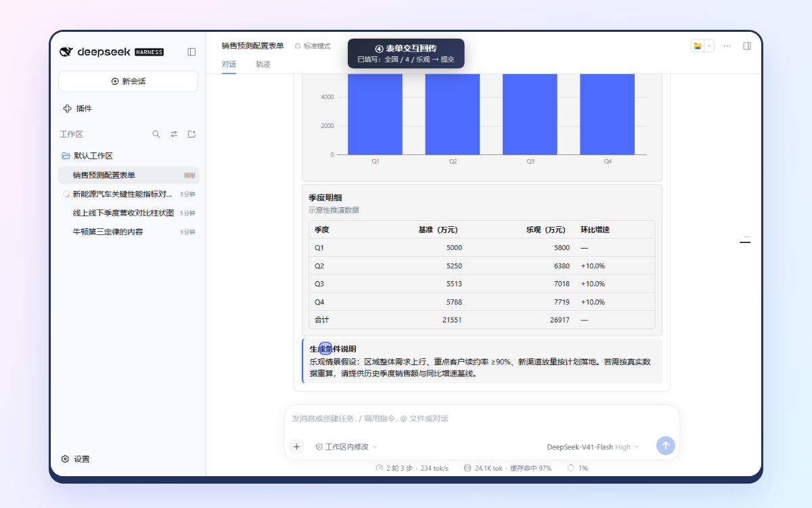Open workspace filter settings icon

pyautogui.click(x=174, y=134)
